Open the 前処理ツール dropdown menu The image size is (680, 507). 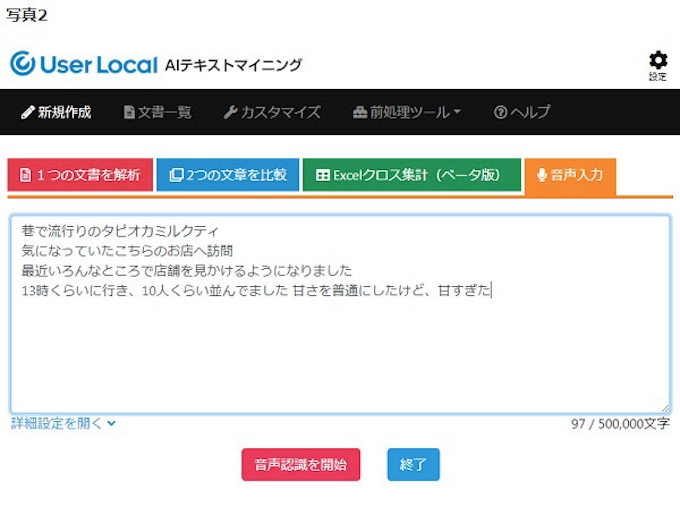(x=407, y=112)
